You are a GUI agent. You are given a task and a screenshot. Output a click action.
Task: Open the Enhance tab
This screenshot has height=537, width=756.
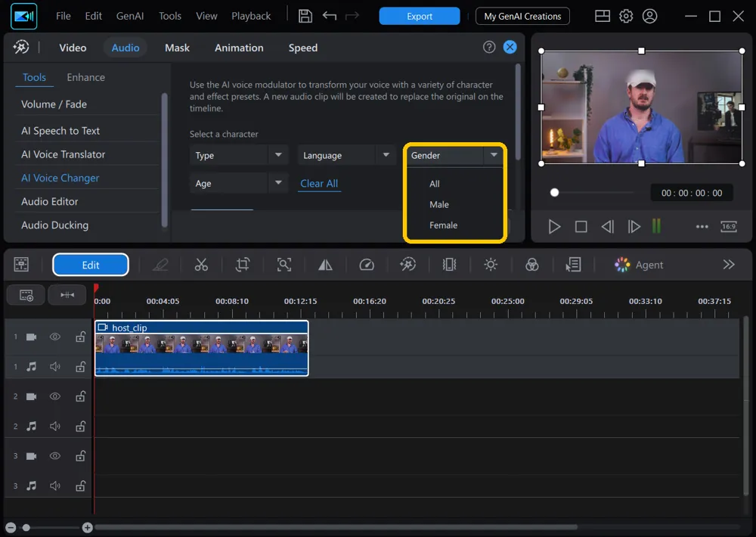86,77
